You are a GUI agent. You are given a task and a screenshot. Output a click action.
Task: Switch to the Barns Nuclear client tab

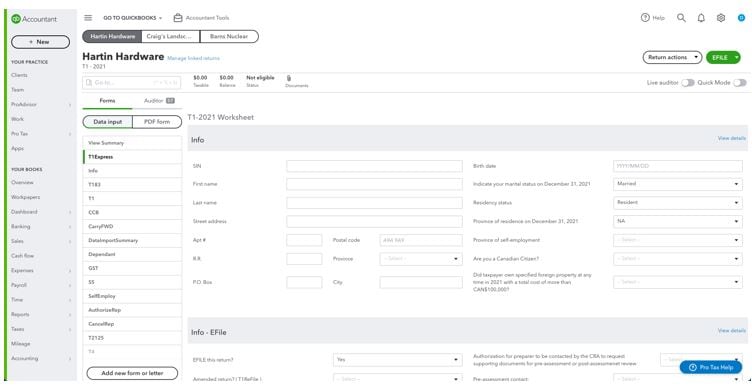click(229, 36)
